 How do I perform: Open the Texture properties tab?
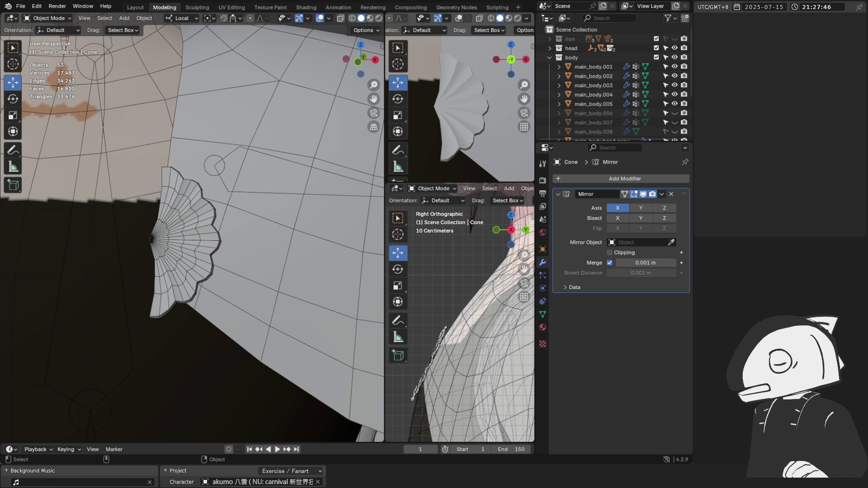[542, 344]
